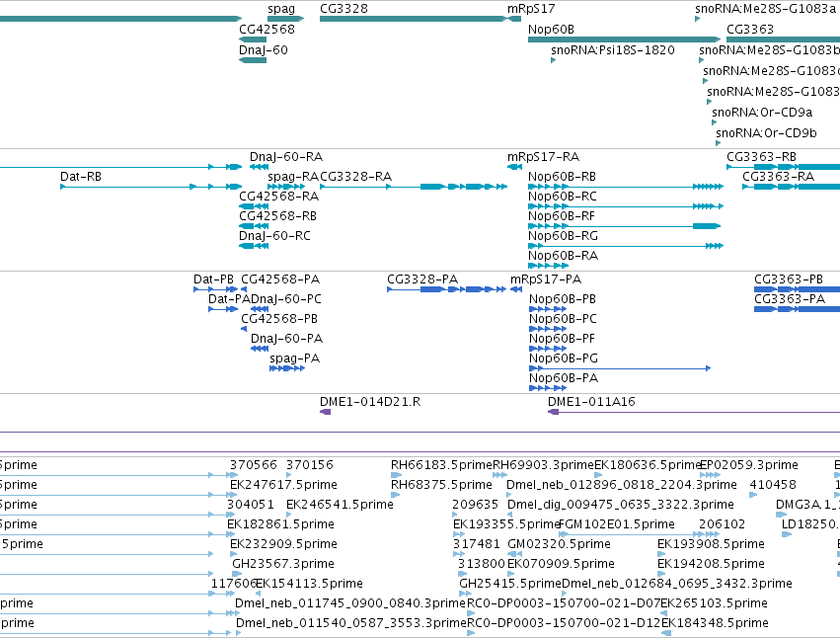Select the EP02059.3prime EST label
The width and height of the screenshot is (840, 638).
tap(749, 465)
